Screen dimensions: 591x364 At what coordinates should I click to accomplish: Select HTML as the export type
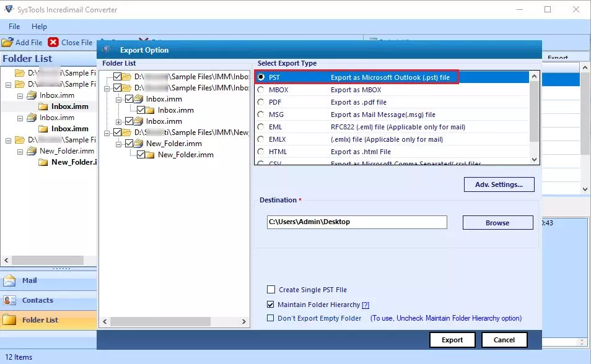click(261, 152)
